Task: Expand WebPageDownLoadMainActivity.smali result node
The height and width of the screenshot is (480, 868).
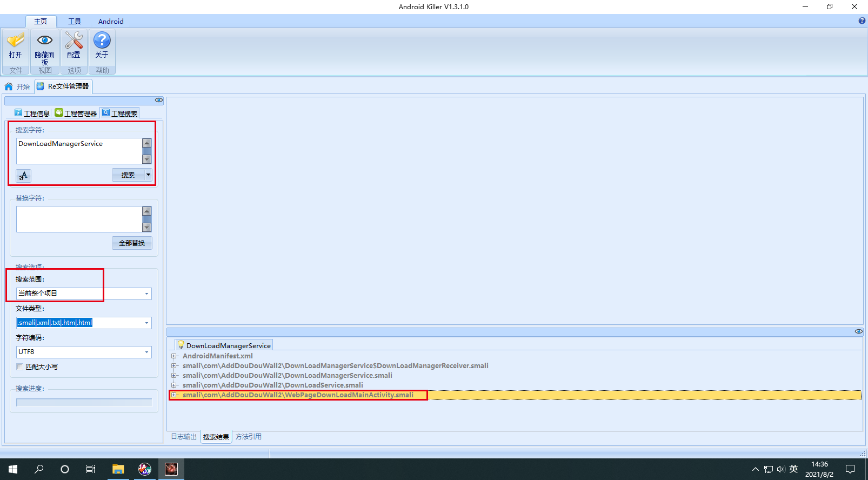Action: pos(174,395)
